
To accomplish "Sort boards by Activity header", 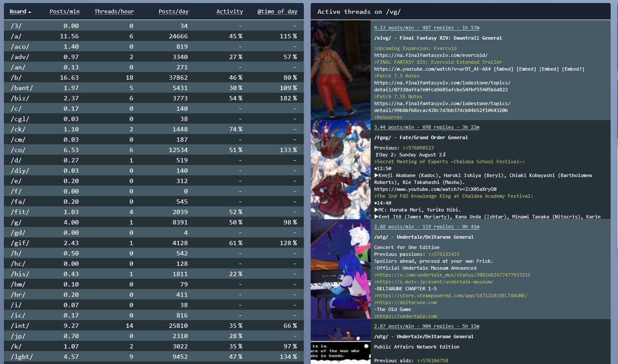I will point(230,12).
